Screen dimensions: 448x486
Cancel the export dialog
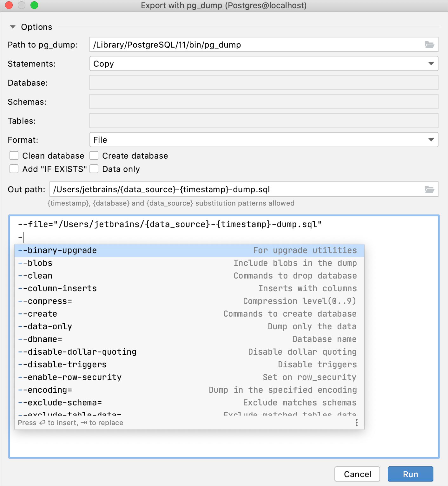pos(357,474)
